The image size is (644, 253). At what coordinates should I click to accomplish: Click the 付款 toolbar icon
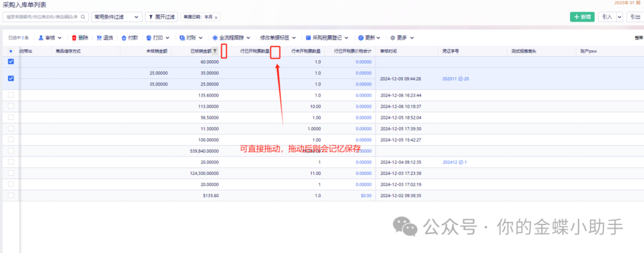(124, 38)
